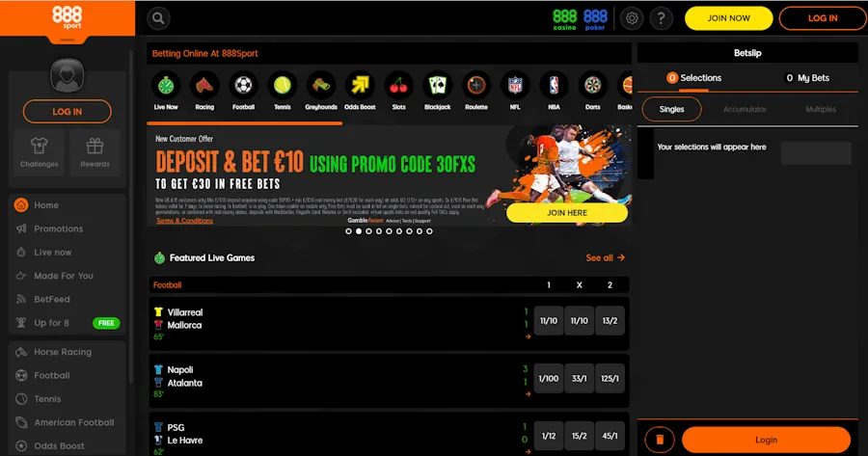Click LOG IN button under avatar
The width and height of the screenshot is (868, 456).
[x=67, y=111]
